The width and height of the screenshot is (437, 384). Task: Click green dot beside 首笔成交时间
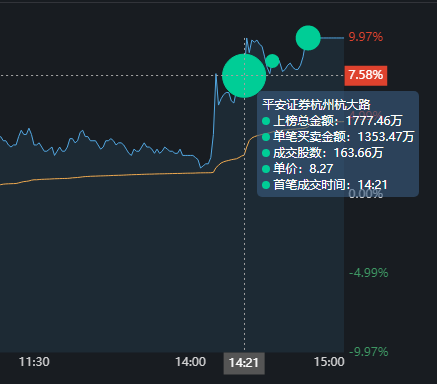point(266,185)
